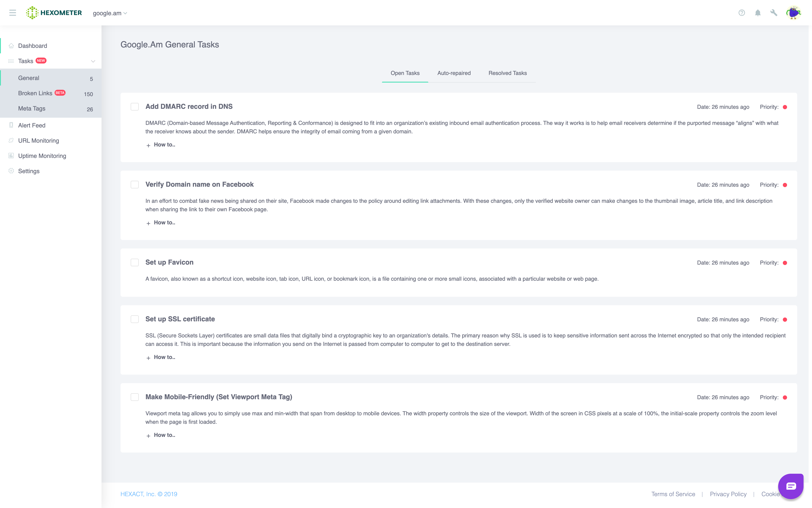The width and height of the screenshot is (812, 508).
Task: Open the user avatar profile
Action: tap(794, 13)
